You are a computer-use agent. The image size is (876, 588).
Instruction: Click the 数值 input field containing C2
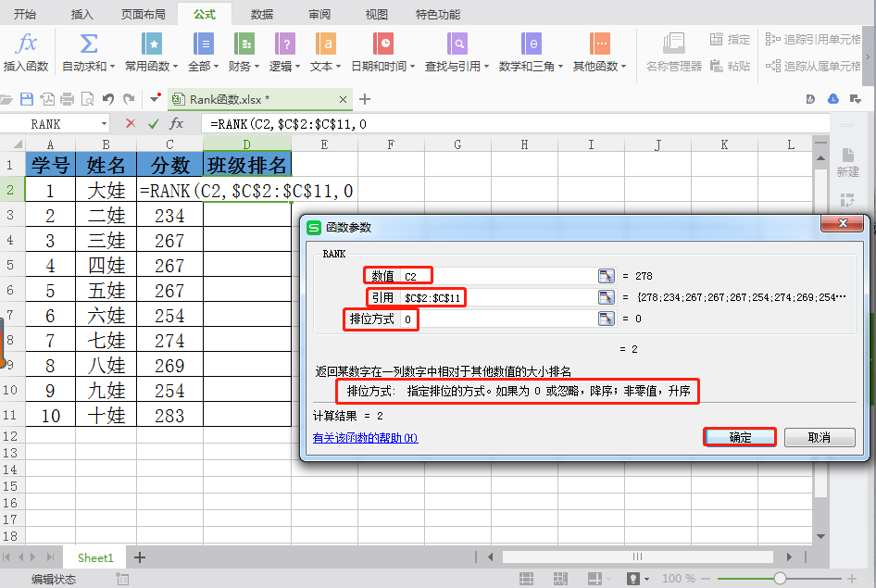click(498, 276)
